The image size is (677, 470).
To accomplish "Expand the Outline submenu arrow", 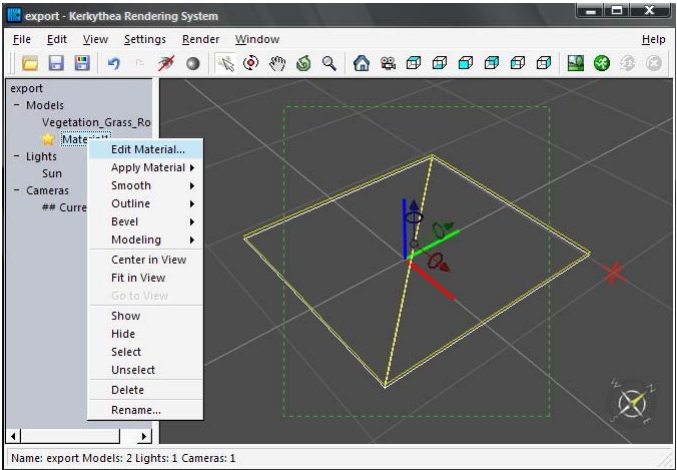I will pyautogui.click(x=192, y=204).
